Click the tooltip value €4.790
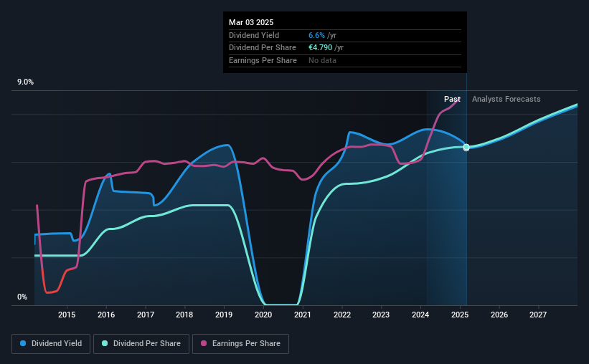Viewport: 589px width, 364px height. point(321,48)
